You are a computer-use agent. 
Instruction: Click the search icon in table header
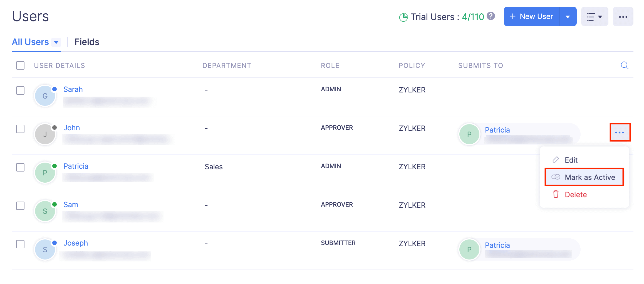625,65
